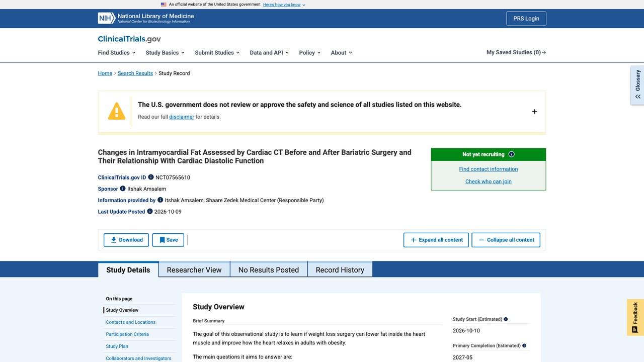Click the yellow warning triangle icon
Image resolution: width=644 pixels, height=362 pixels.
coord(117,111)
